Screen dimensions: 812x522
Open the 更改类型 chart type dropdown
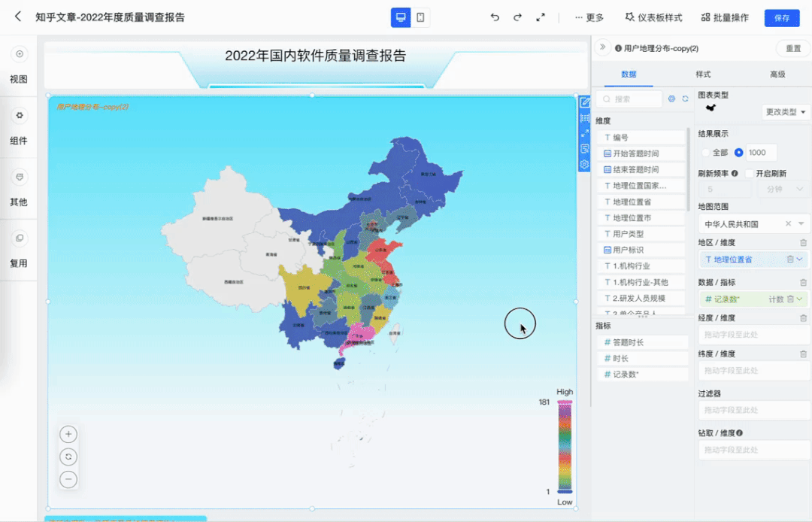785,111
